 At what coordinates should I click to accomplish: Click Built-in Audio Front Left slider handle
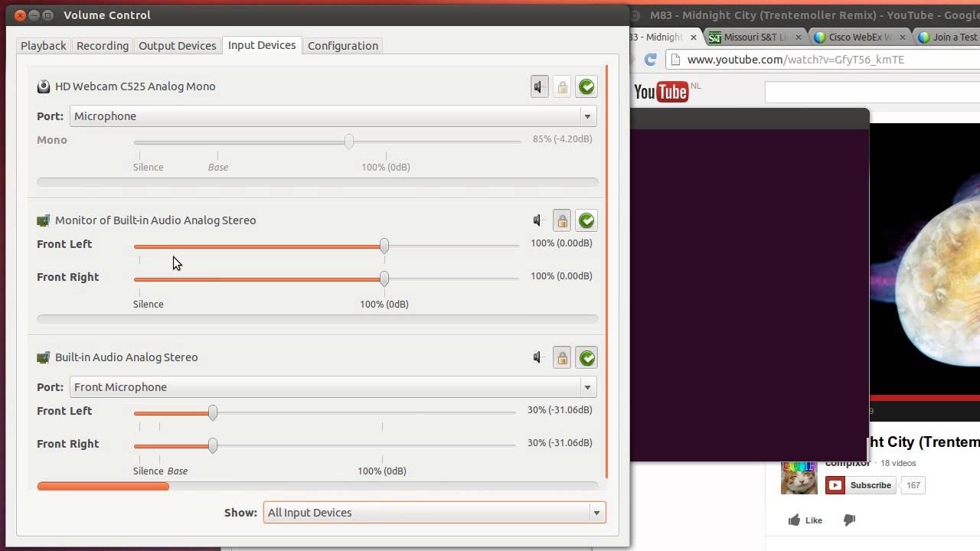(213, 412)
